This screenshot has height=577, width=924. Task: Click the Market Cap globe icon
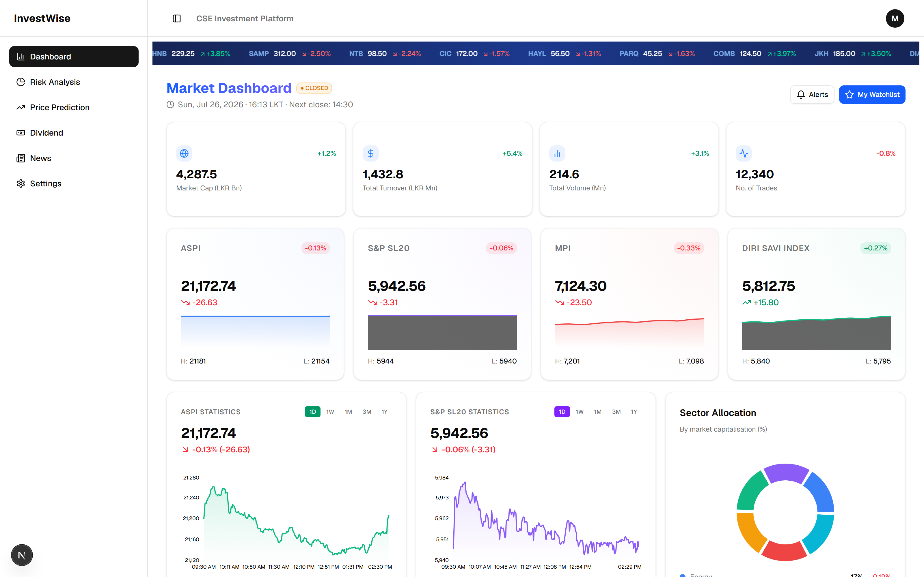tap(184, 153)
